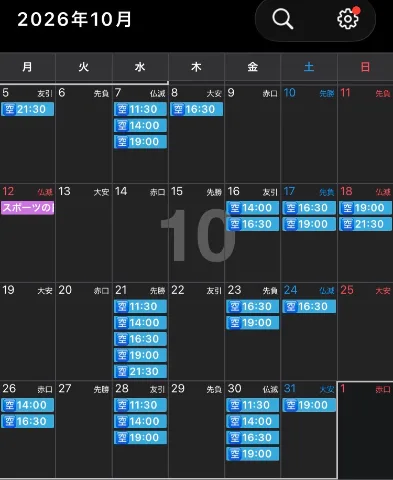Select day 20 cell
This screenshot has width=393, height=480.
tap(84, 331)
